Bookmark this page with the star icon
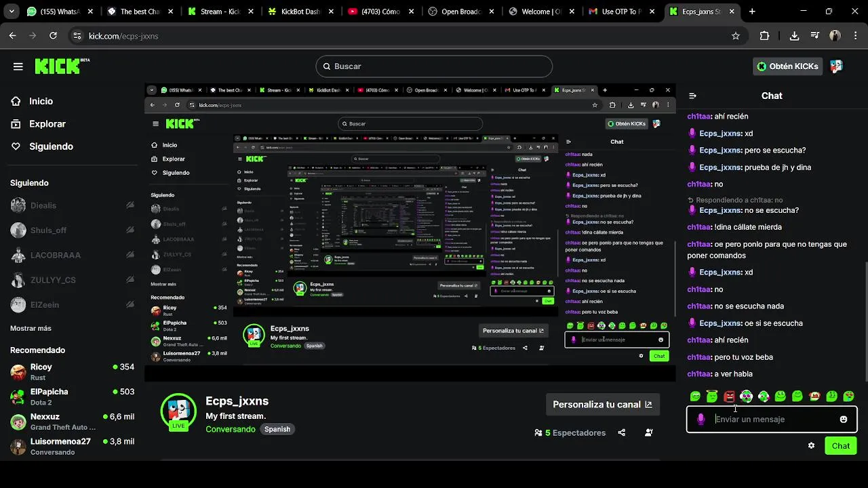 point(736,36)
